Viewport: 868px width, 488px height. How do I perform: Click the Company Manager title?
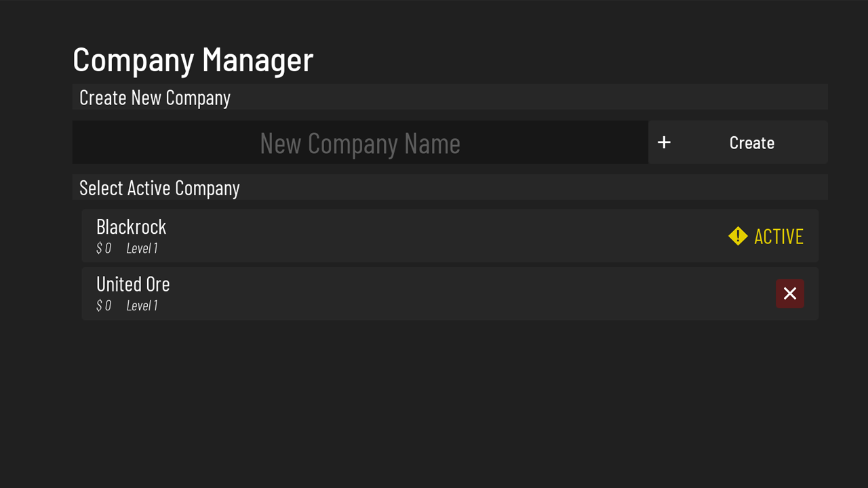point(193,60)
